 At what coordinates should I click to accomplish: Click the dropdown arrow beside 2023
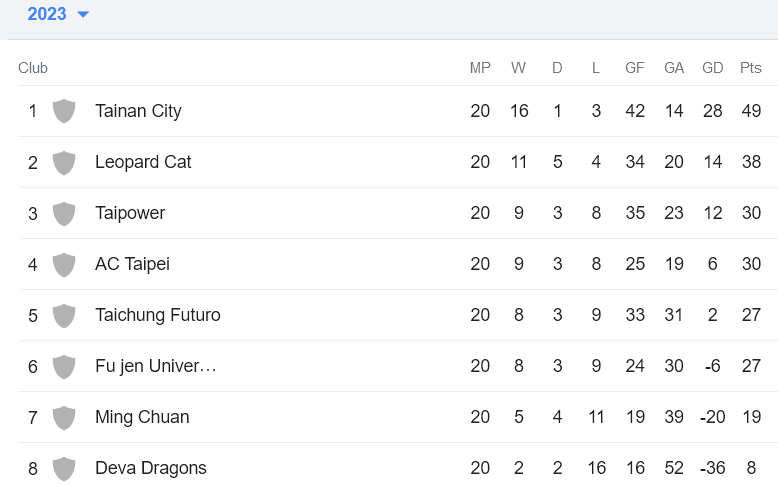[x=83, y=14]
